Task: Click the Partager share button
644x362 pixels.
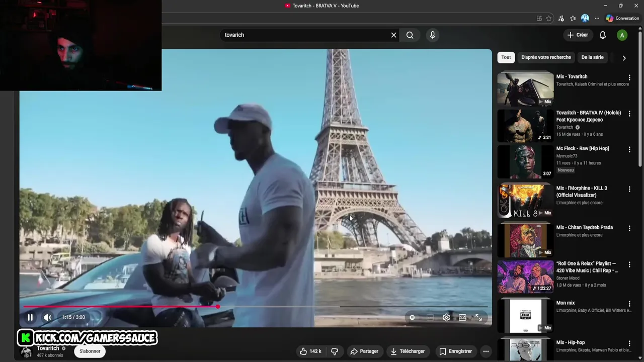Action: tap(364, 351)
